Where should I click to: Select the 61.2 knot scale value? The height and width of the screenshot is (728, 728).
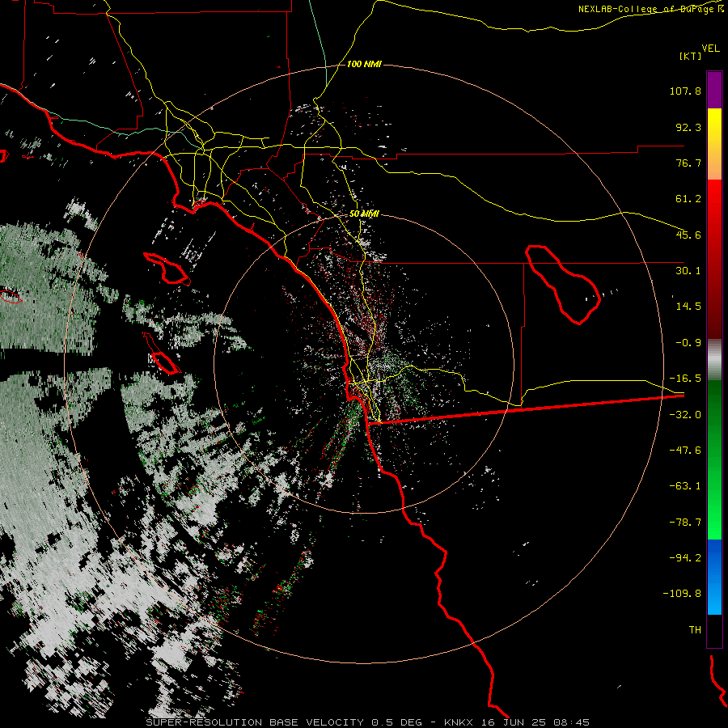click(688, 199)
